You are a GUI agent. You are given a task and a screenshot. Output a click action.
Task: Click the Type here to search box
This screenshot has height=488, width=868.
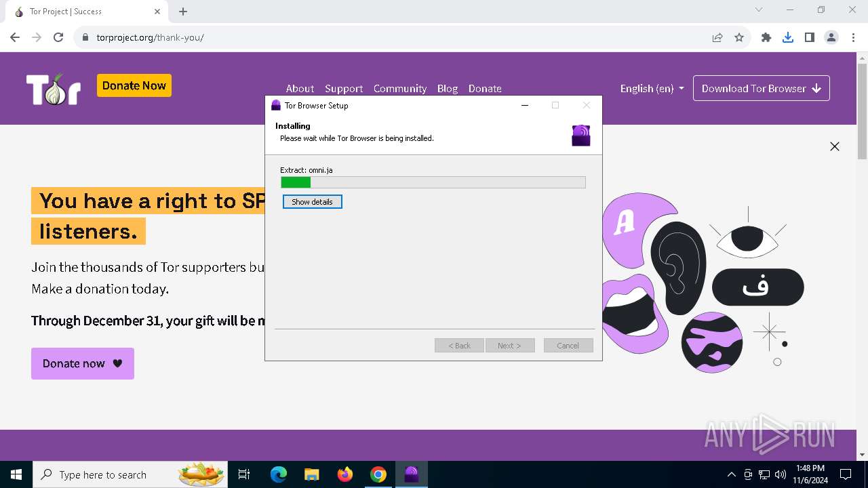(130, 474)
